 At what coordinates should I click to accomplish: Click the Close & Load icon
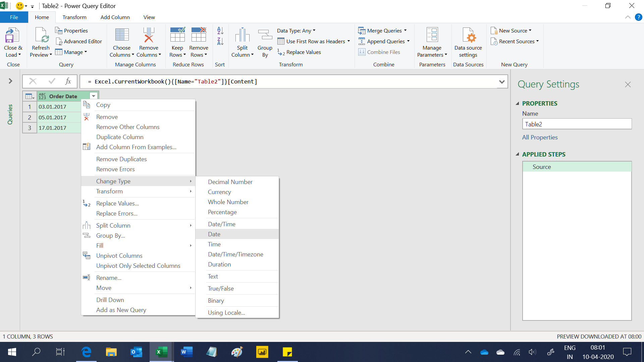tap(13, 35)
